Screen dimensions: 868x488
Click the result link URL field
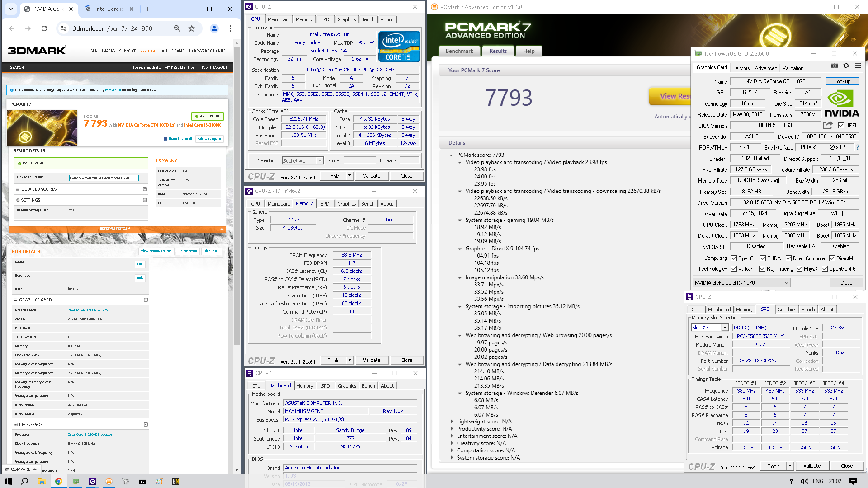tap(104, 178)
